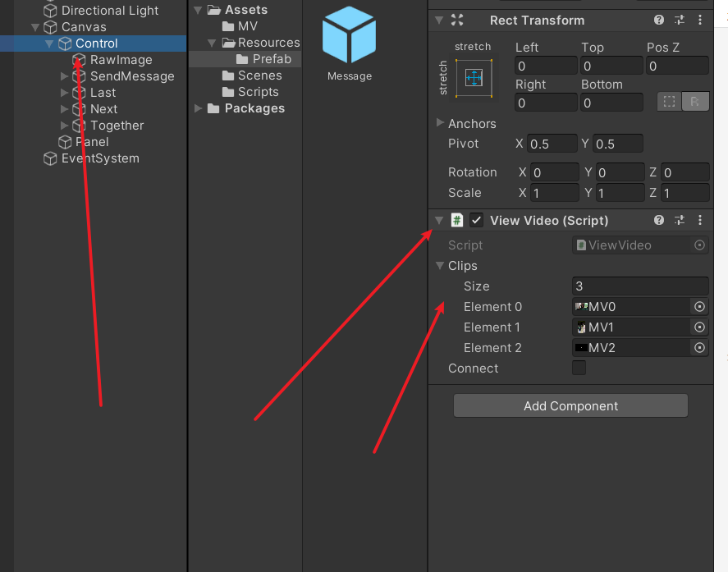Expand the Together object children
Screen dimensions: 728x572
coord(64,126)
